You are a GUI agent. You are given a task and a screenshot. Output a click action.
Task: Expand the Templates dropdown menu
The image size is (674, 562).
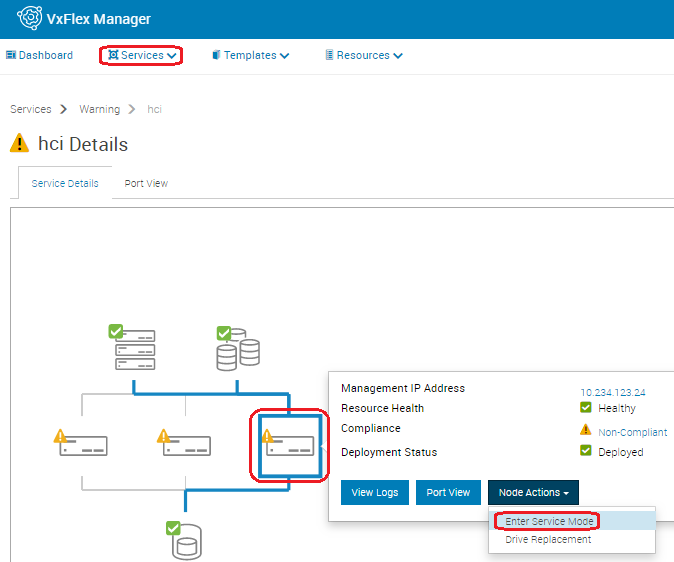(x=251, y=55)
